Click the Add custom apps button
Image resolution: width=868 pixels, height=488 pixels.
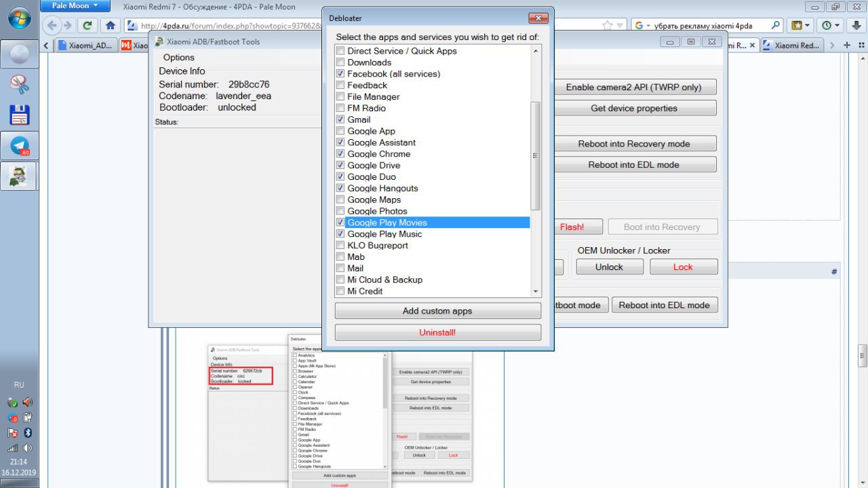[x=437, y=311]
